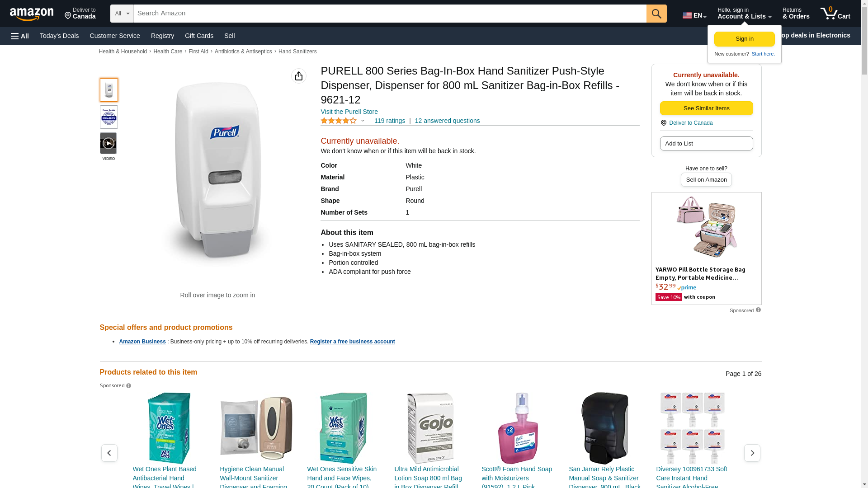This screenshot has height=488, width=868.
Task: Open the All hamburger menu
Action: point(20,36)
